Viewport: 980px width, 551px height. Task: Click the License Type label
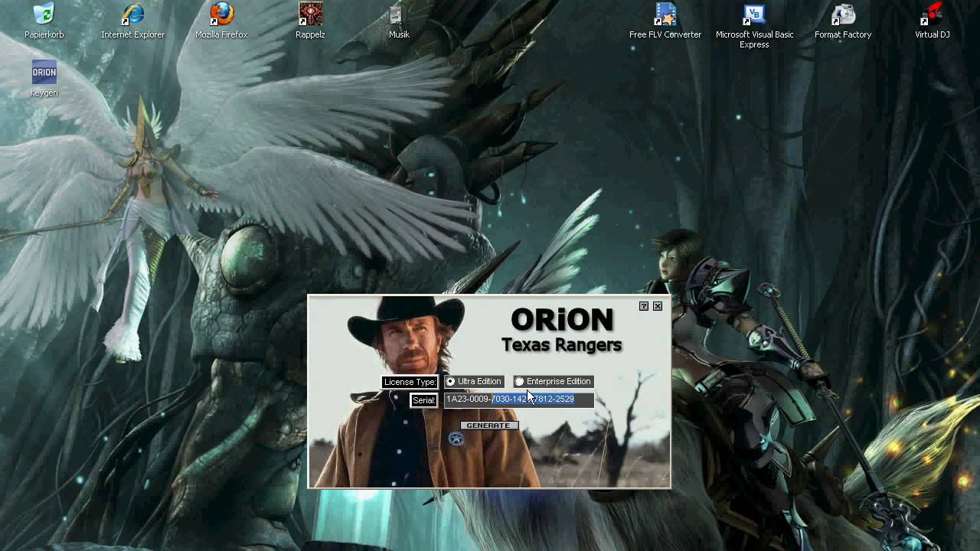[x=410, y=382]
